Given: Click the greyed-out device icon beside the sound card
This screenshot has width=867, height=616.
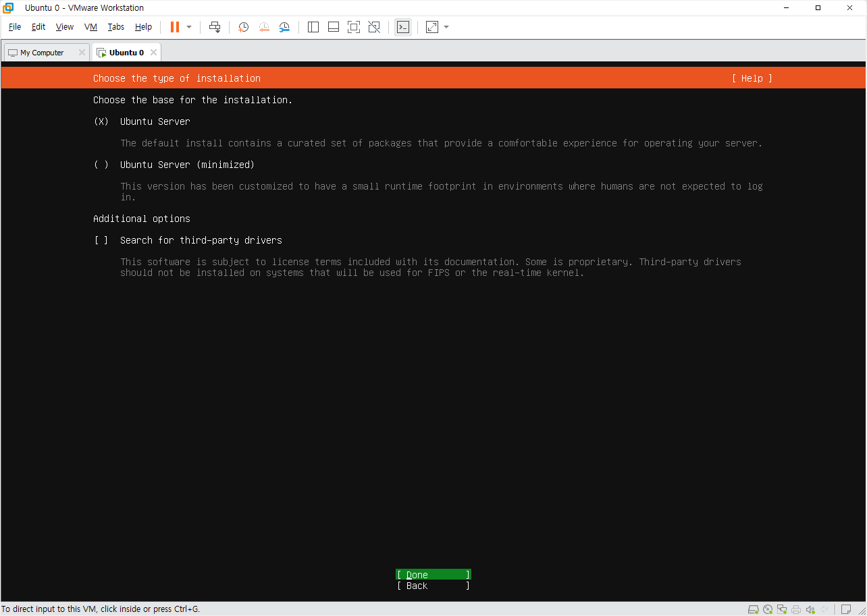Looking at the screenshot, I should click(x=826, y=609).
